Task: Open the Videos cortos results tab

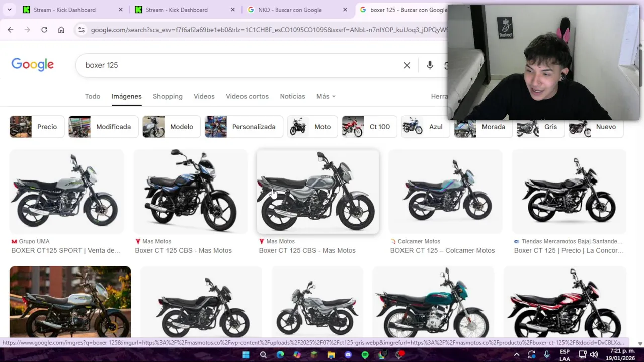Action: pyautogui.click(x=247, y=96)
